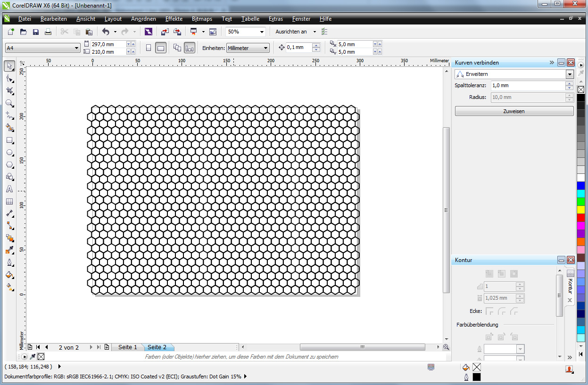This screenshot has width=588, height=385.
Task: Print the document via printer icon
Action: [x=48, y=32]
